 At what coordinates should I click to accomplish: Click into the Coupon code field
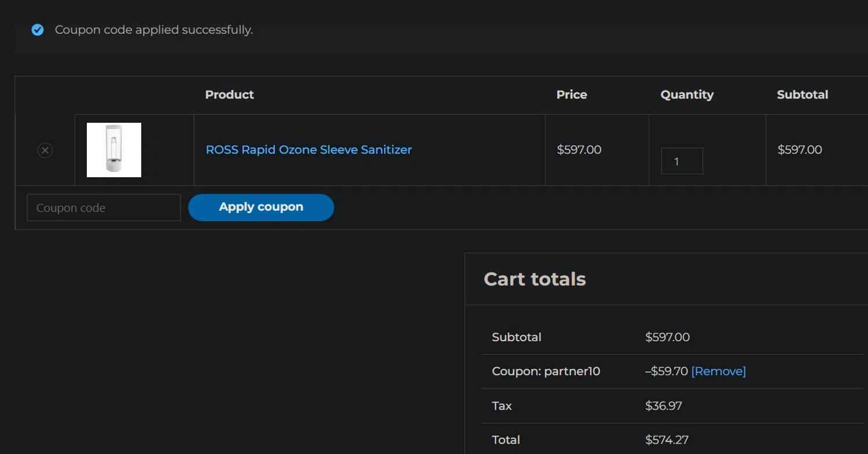pos(104,207)
